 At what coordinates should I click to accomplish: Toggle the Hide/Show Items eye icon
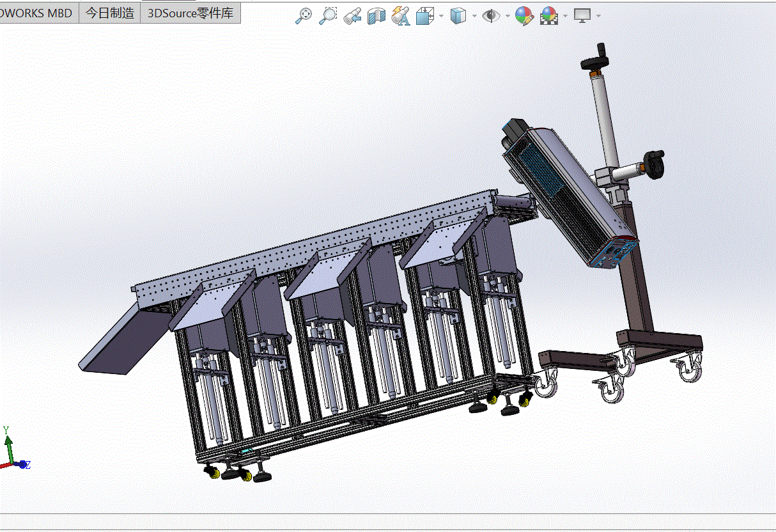pyautogui.click(x=491, y=15)
